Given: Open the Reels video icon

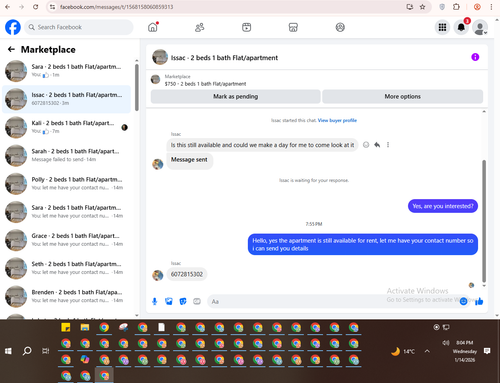Looking at the screenshot, I should click(x=246, y=27).
